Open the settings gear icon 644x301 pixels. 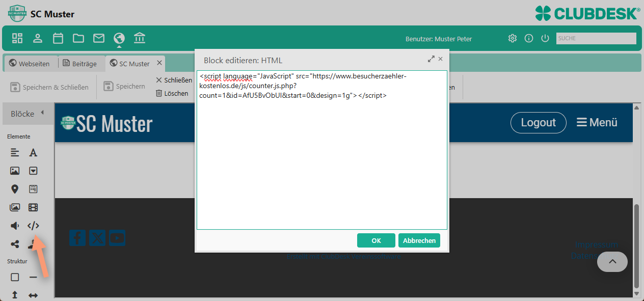click(513, 38)
